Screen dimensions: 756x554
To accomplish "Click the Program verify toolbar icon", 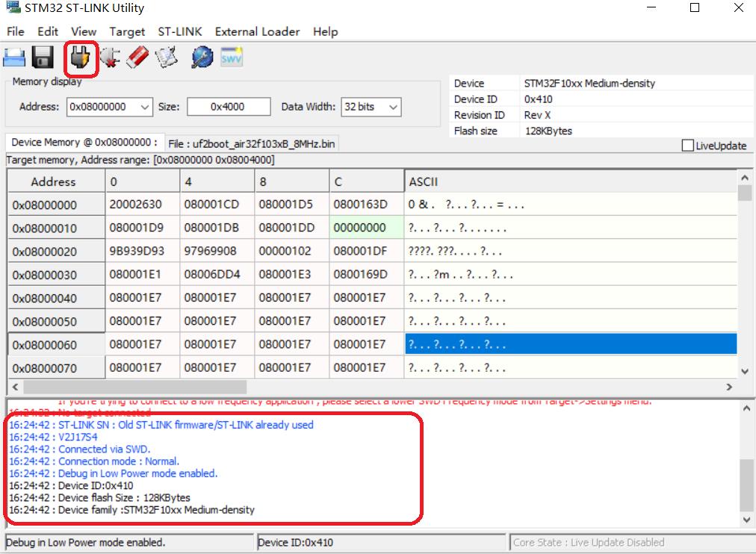I will coord(166,58).
